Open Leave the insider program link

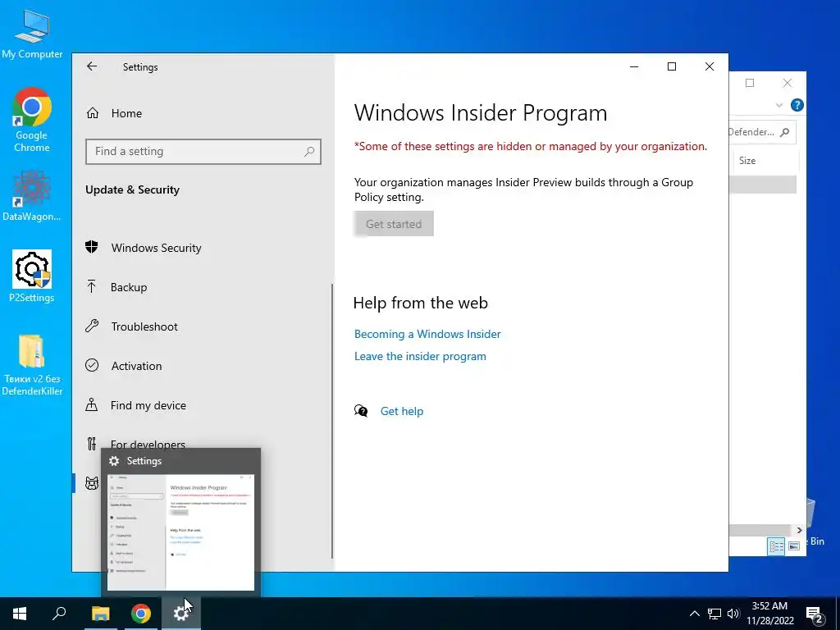(420, 356)
